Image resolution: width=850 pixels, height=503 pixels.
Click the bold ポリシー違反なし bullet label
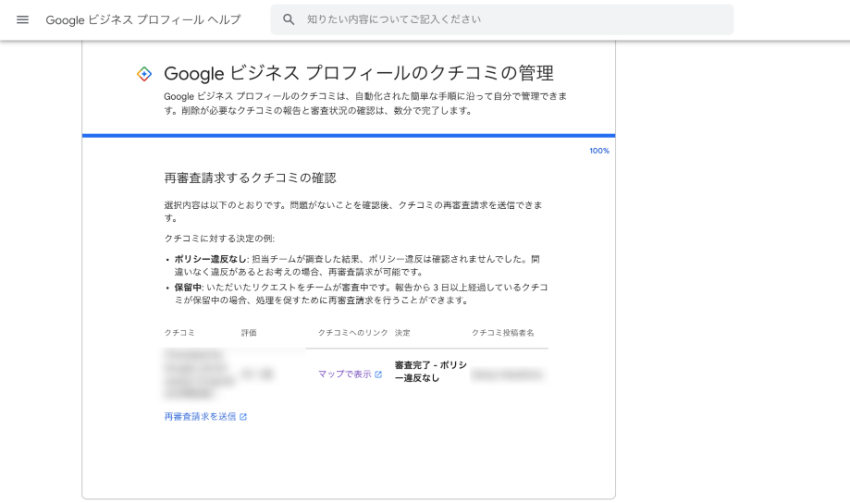coord(210,259)
